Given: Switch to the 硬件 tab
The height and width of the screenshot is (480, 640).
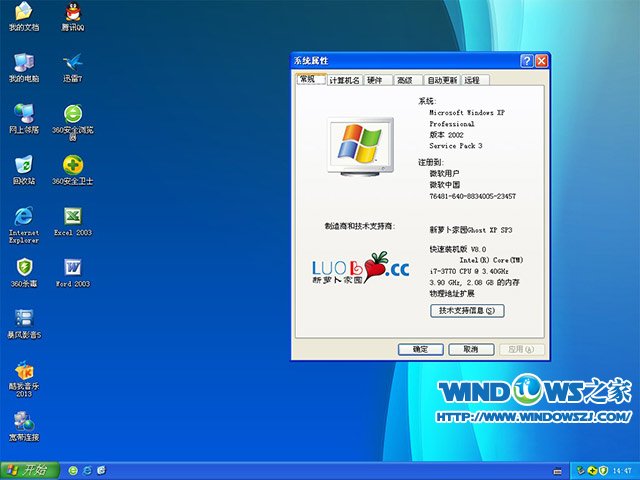Looking at the screenshot, I should click(x=375, y=80).
